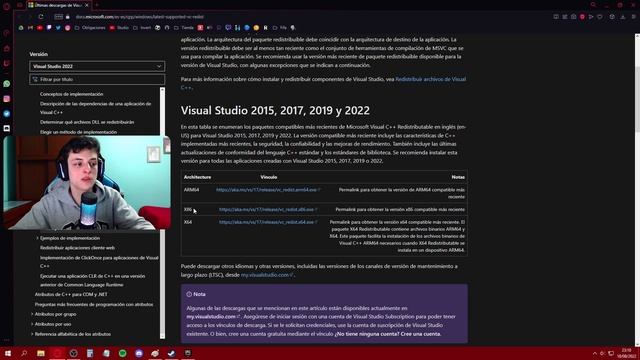
Task: Click my.visualstudio.com link inside the Nota box
Action: [213, 317]
